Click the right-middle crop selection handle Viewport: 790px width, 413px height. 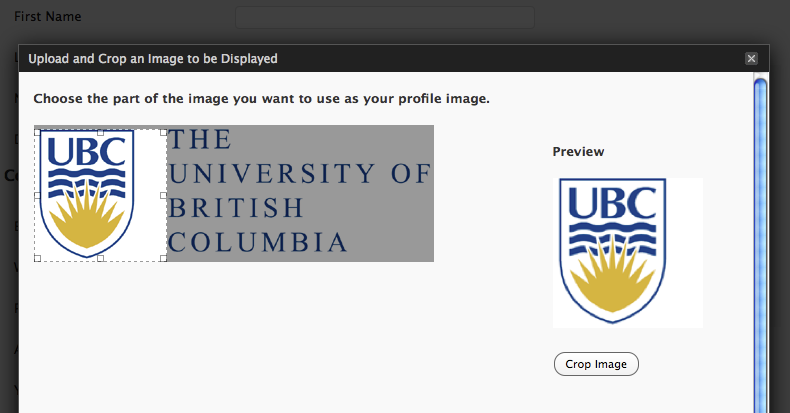coord(164,195)
